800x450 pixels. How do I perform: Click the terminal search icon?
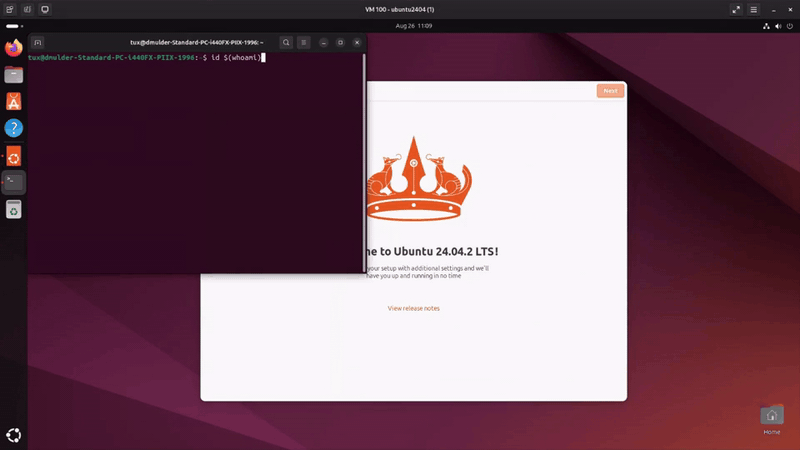click(286, 42)
